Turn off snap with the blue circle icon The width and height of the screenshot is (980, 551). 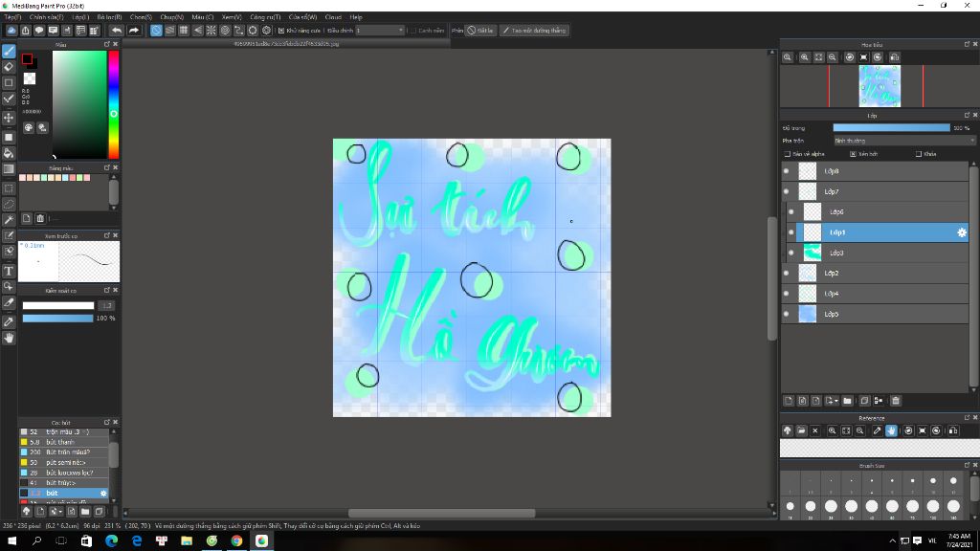coord(156,30)
